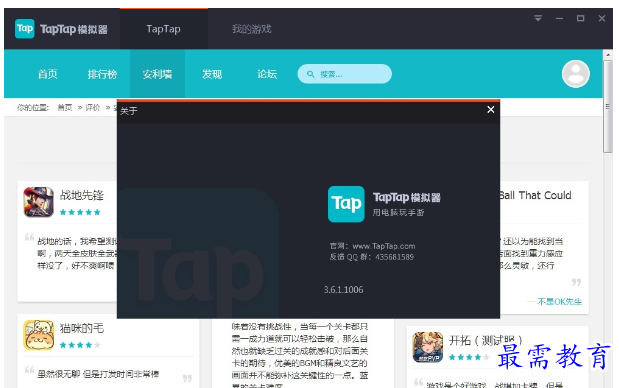The height and width of the screenshot is (388, 619).
Task: Click the version number 3.6.1.1006
Action: coord(343,289)
